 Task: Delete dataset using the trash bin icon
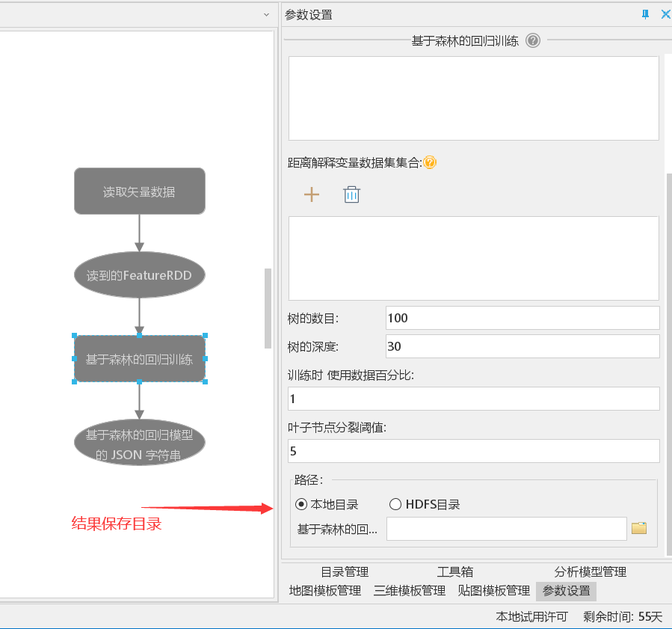(351, 194)
